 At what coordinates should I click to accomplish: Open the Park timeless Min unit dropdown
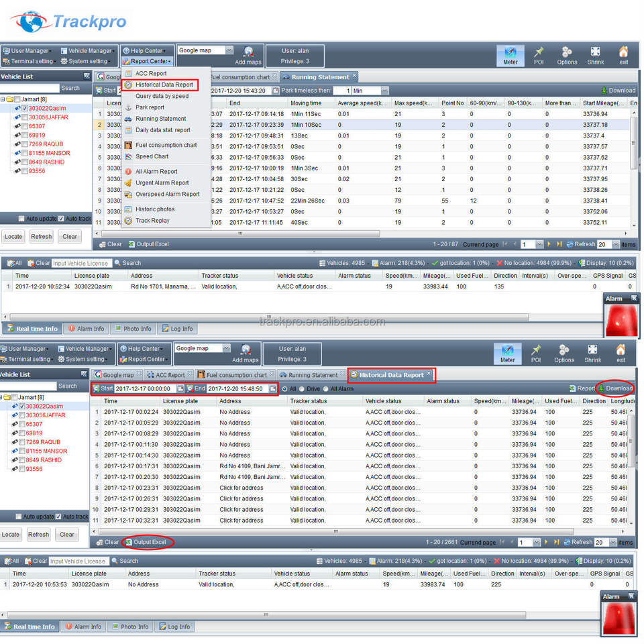point(384,91)
